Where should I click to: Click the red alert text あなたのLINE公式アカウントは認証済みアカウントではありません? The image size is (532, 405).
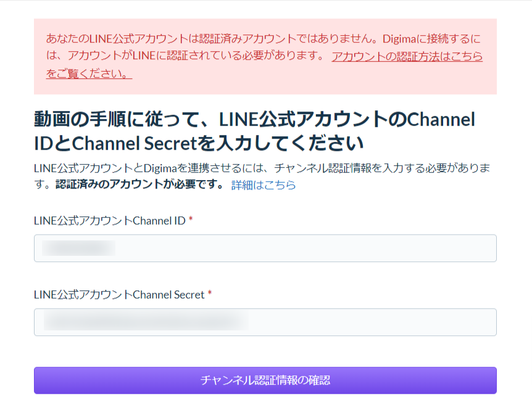click(x=209, y=39)
